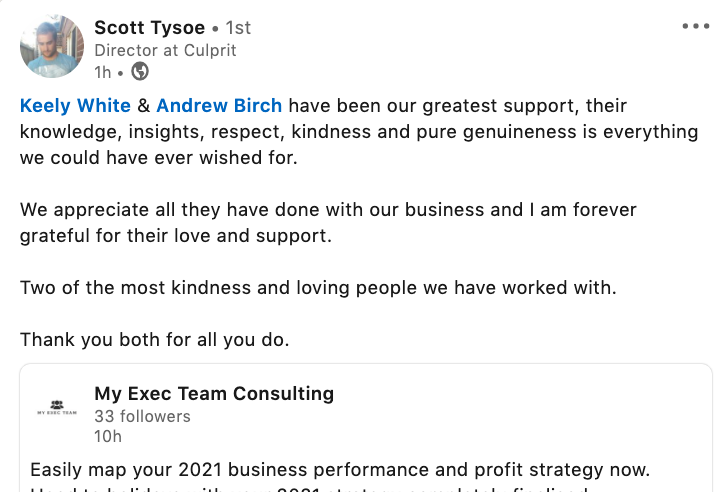
Task: Click the "Director at Culprit" headline
Action: [165, 49]
